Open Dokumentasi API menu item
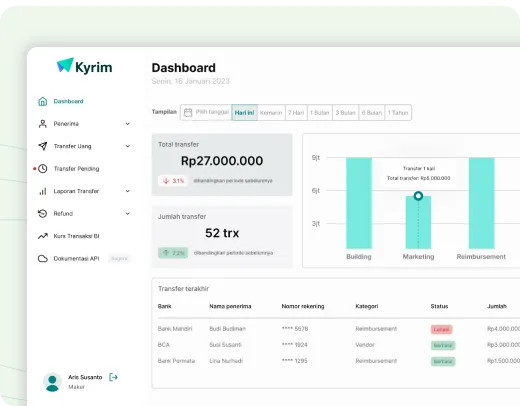The height and width of the screenshot is (406, 520). click(x=76, y=258)
